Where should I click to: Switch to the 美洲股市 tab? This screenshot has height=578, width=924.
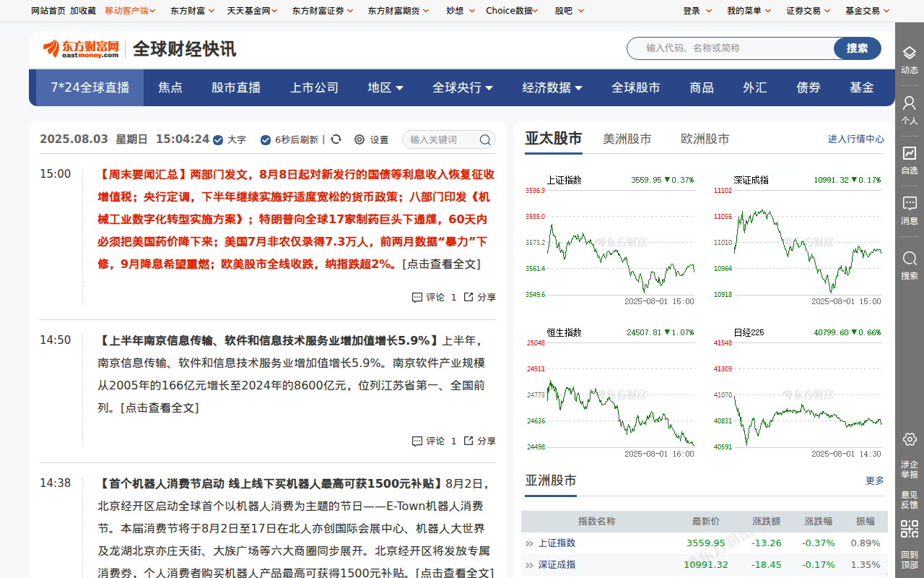tap(627, 139)
